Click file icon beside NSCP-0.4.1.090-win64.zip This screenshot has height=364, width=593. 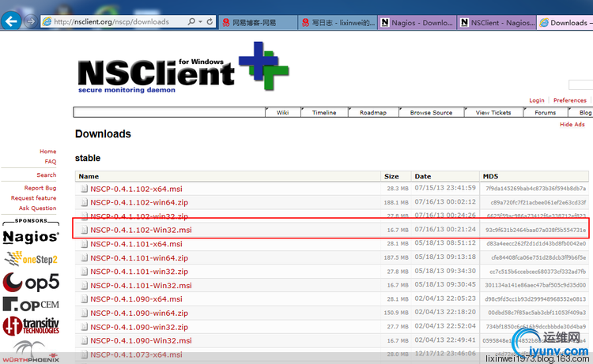pyautogui.click(x=85, y=313)
